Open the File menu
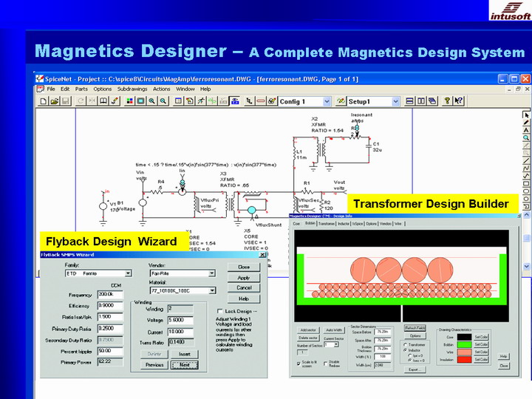 tap(51, 89)
